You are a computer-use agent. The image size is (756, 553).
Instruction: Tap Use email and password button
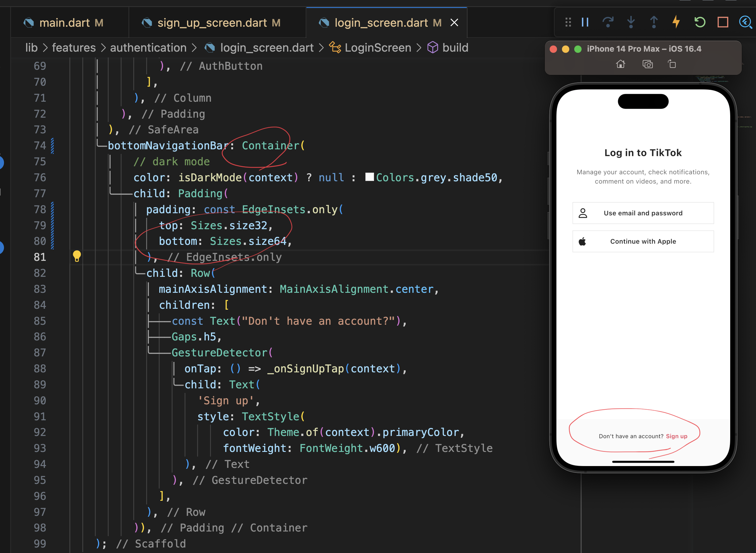(643, 213)
